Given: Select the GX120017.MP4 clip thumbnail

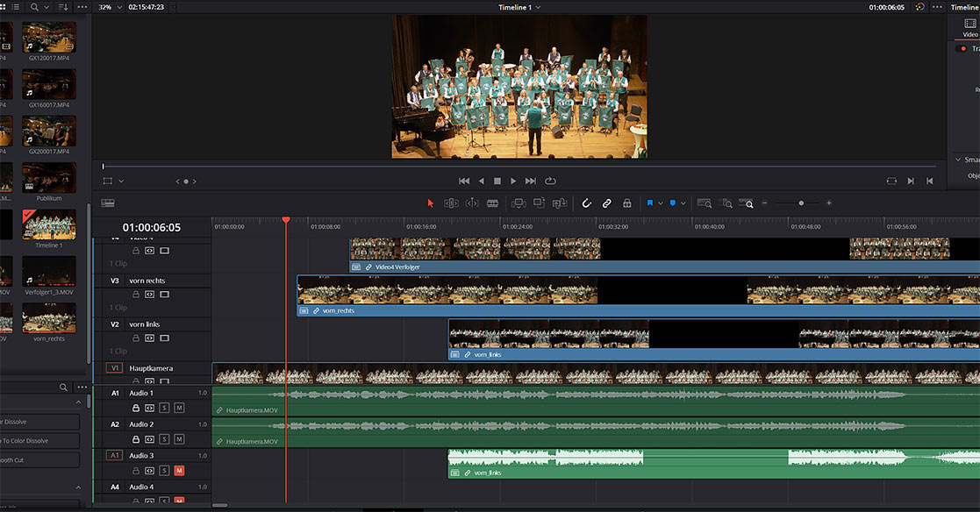Looking at the screenshot, I should tap(49, 37).
